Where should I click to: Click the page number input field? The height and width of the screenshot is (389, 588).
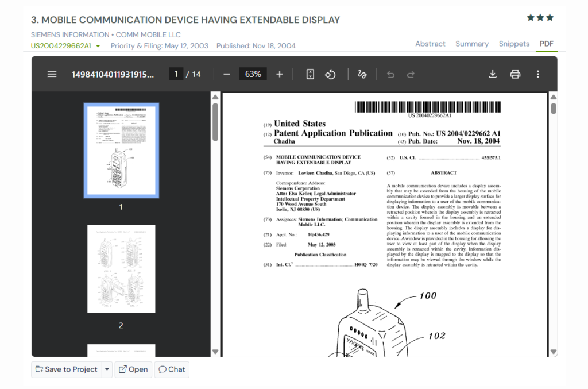pos(176,74)
